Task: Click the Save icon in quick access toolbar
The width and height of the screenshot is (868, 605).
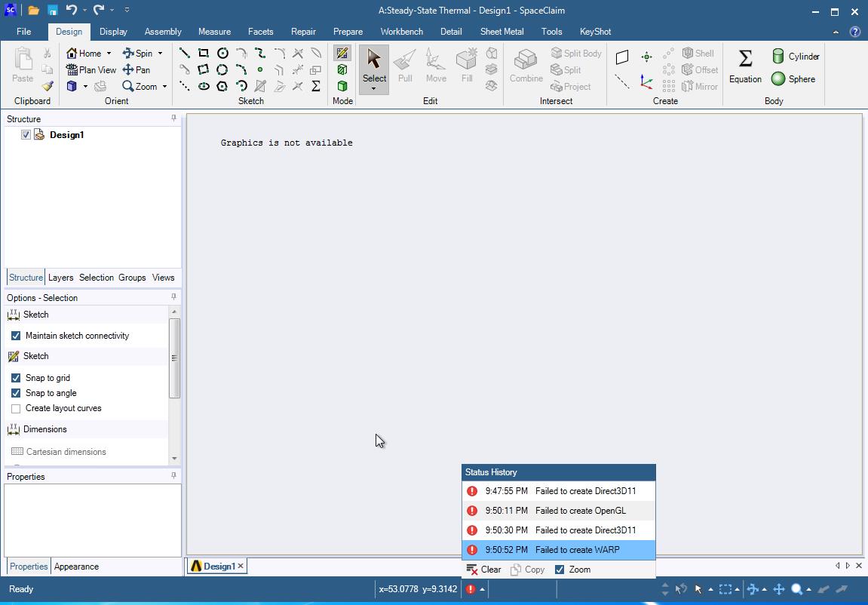Action: click(x=53, y=10)
